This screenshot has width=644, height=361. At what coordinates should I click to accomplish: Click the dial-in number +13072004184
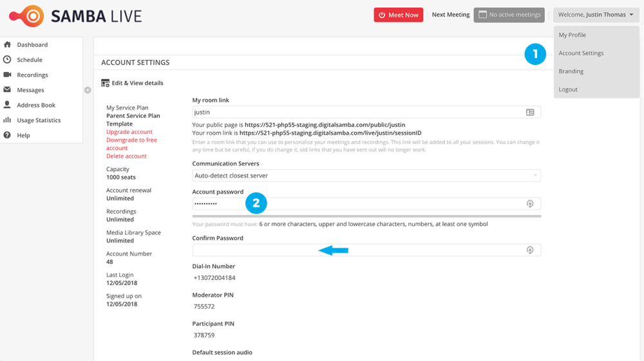[x=214, y=278]
